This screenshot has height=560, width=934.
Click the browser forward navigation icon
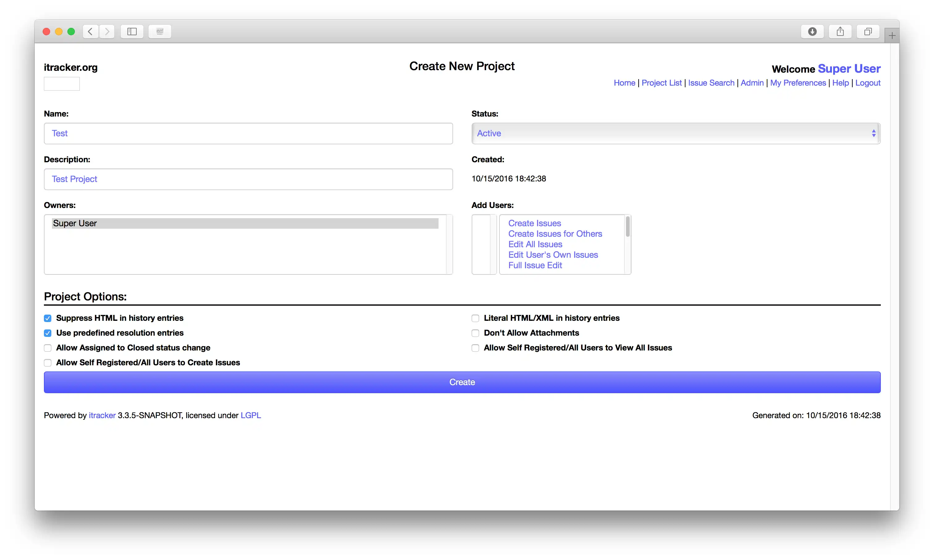coord(107,31)
